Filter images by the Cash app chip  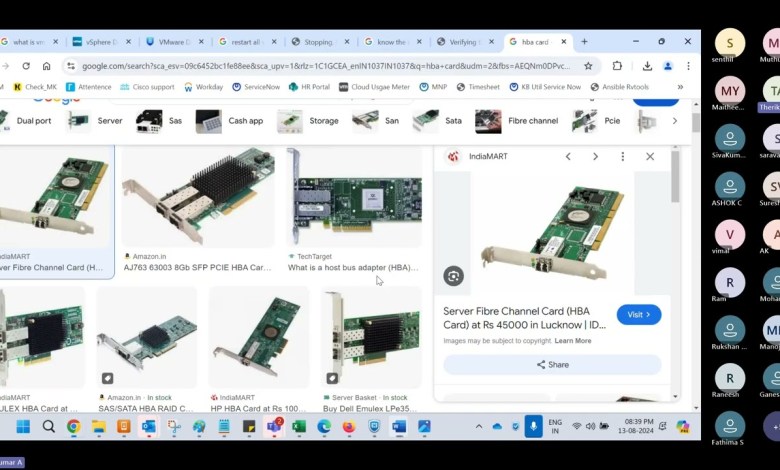(x=232, y=121)
